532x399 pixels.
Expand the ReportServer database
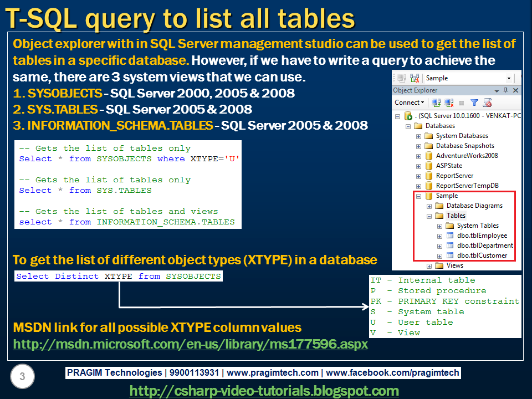pos(419,176)
